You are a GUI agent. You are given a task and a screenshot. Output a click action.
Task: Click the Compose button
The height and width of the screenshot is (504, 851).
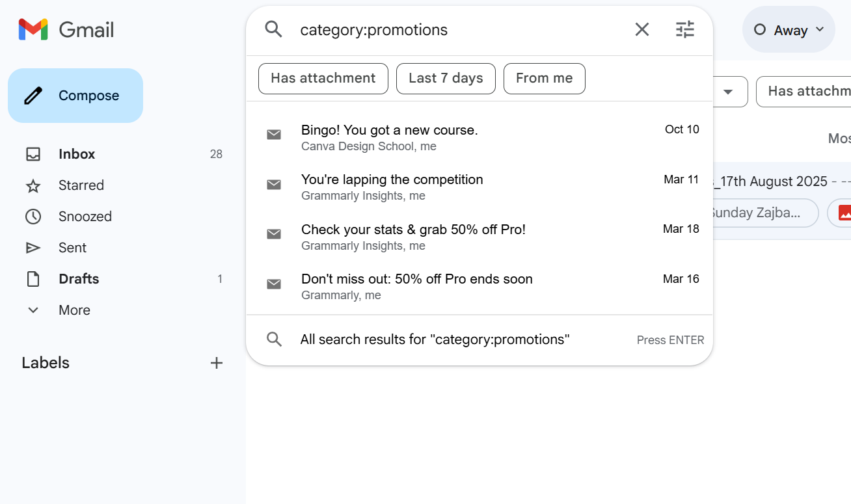(75, 96)
